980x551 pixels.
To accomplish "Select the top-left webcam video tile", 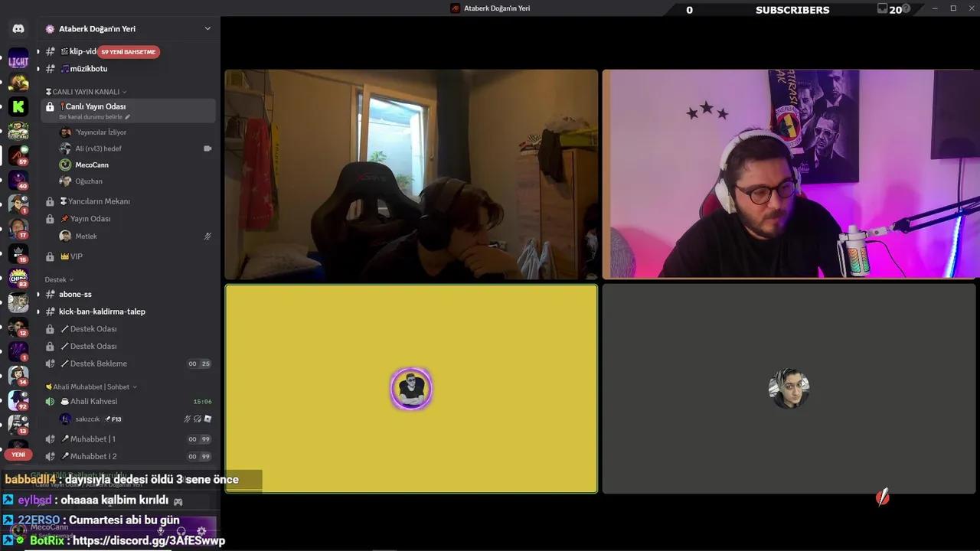I will pos(411,174).
